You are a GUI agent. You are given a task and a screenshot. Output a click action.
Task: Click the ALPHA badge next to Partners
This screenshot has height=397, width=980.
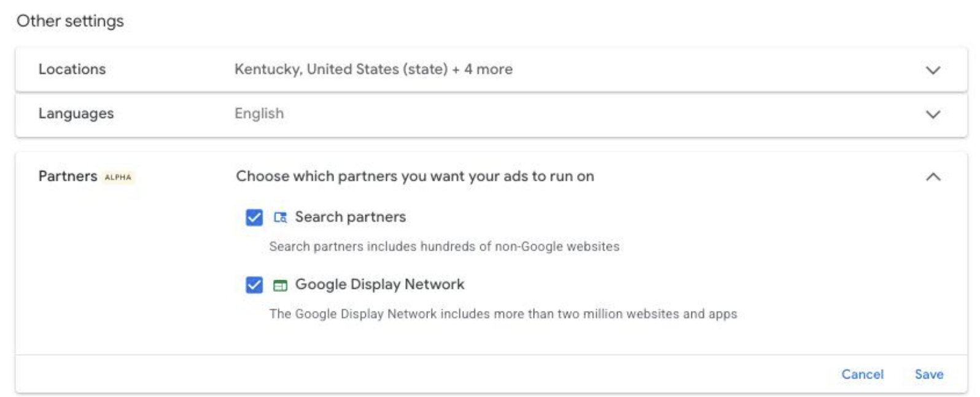(118, 177)
